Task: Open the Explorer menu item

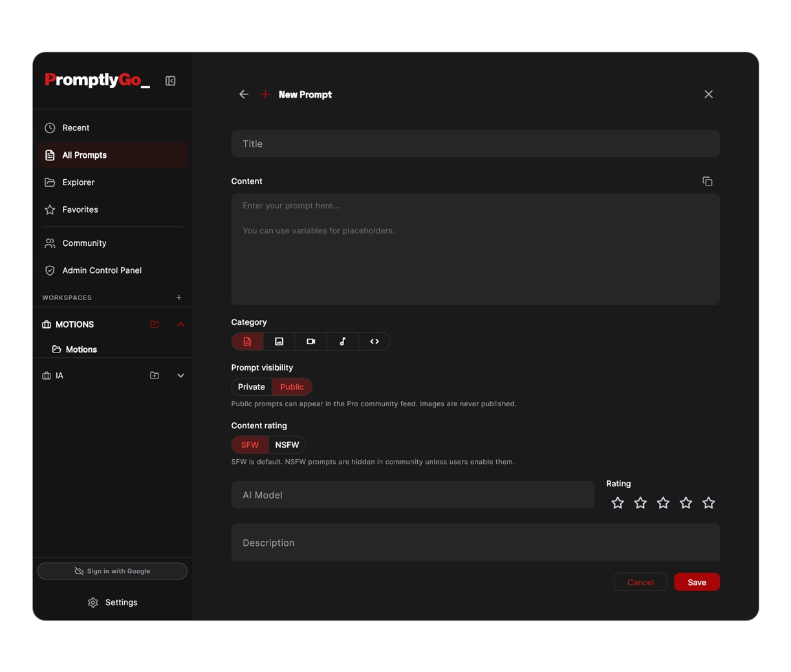Action: click(x=78, y=182)
